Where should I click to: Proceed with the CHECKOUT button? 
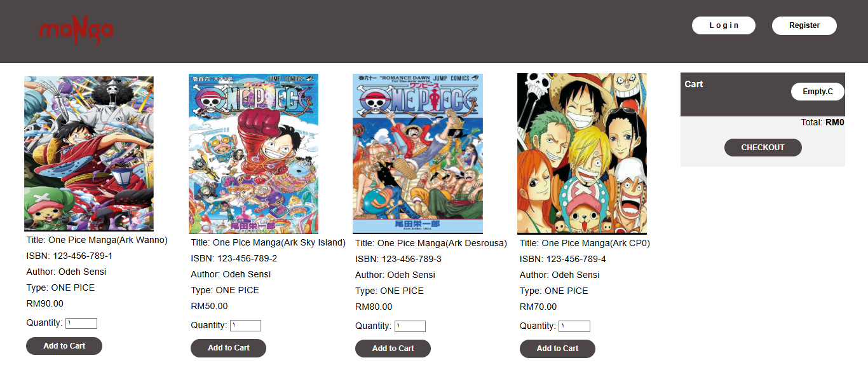pyautogui.click(x=763, y=148)
